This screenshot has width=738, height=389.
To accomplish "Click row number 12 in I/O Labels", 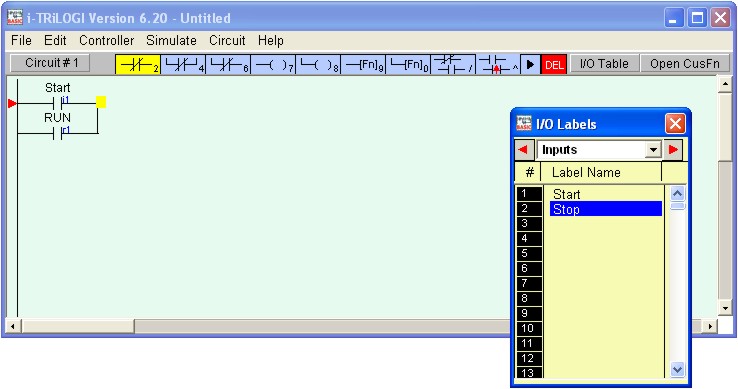I will click(x=529, y=358).
